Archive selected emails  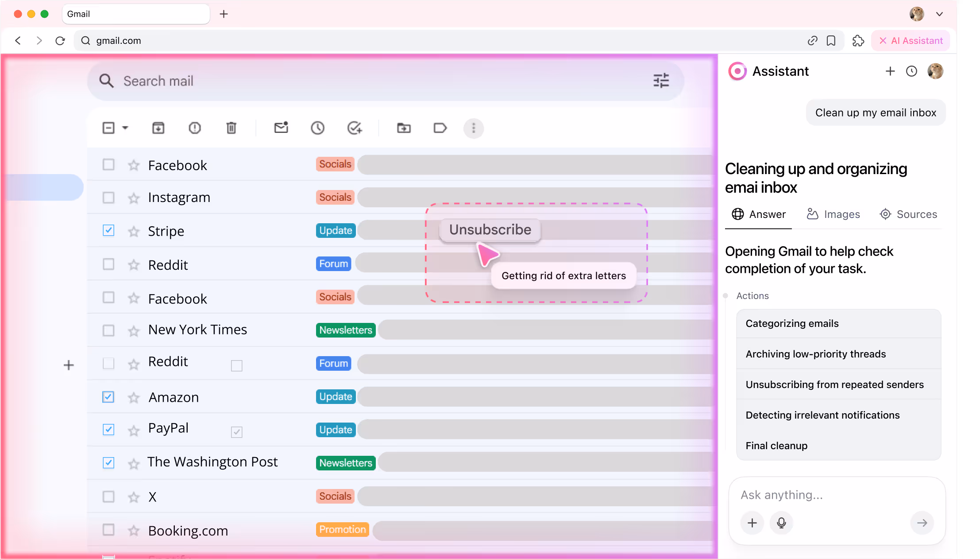(x=158, y=128)
